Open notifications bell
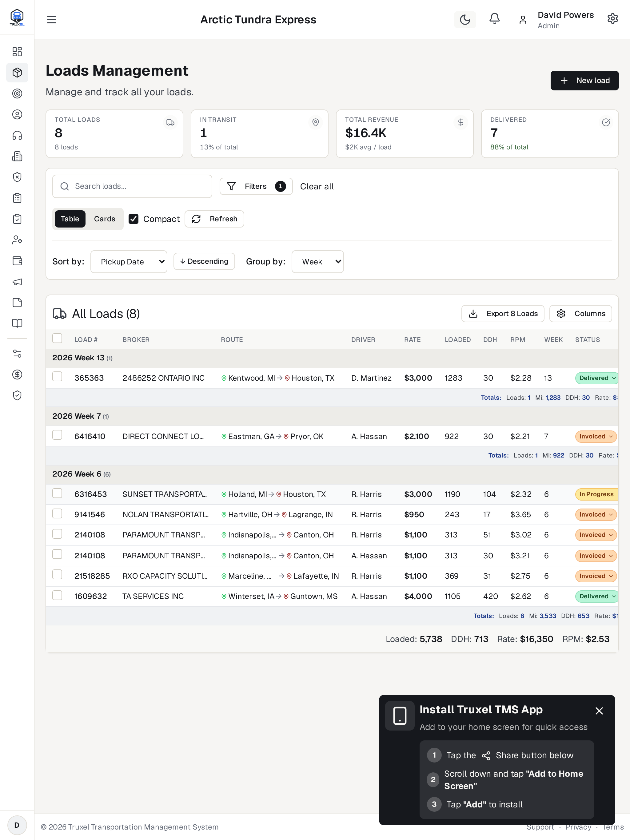This screenshot has width=630, height=840. (494, 19)
